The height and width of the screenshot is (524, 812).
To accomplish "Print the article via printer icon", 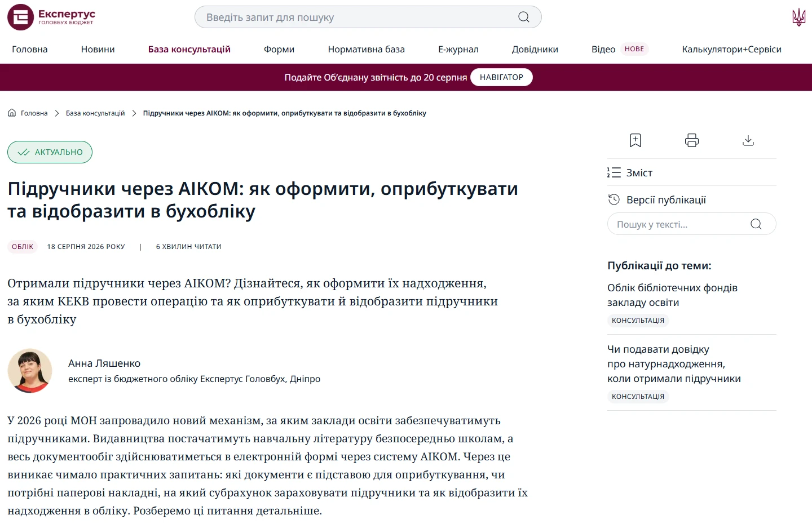I will [x=692, y=140].
